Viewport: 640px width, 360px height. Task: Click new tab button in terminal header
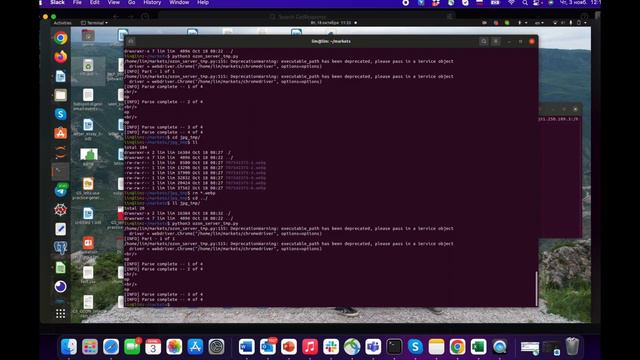point(131,41)
